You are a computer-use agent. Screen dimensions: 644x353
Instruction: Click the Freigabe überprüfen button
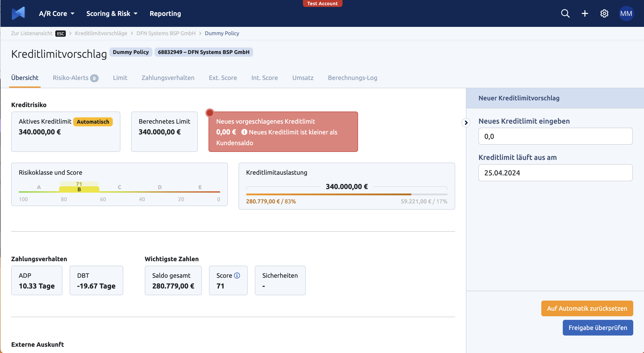click(x=598, y=327)
